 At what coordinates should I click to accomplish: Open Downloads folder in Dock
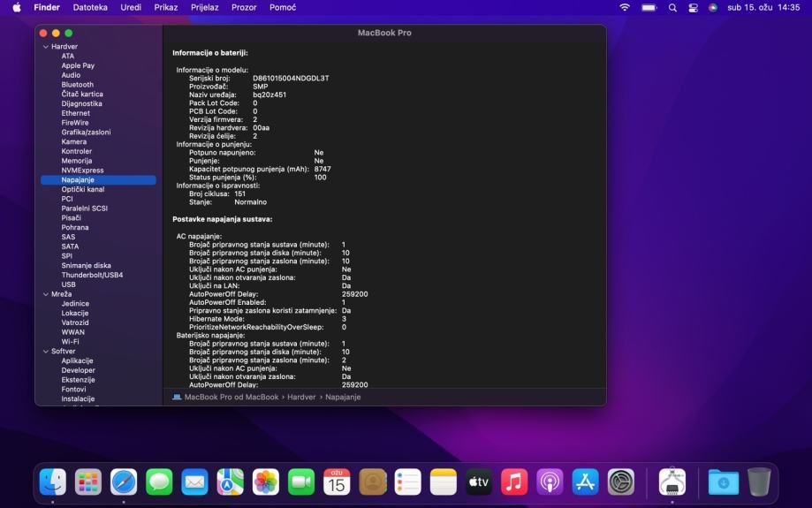click(724, 481)
